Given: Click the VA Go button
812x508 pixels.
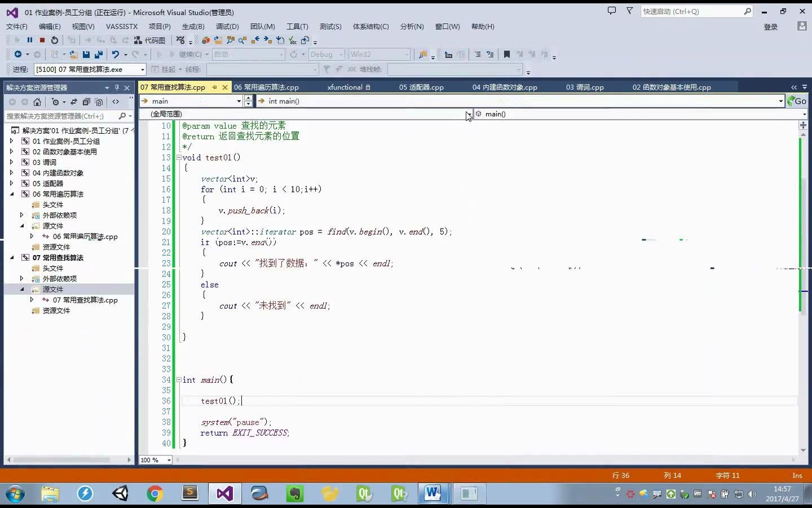Looking at the screenshot, I should coord(797,101).
